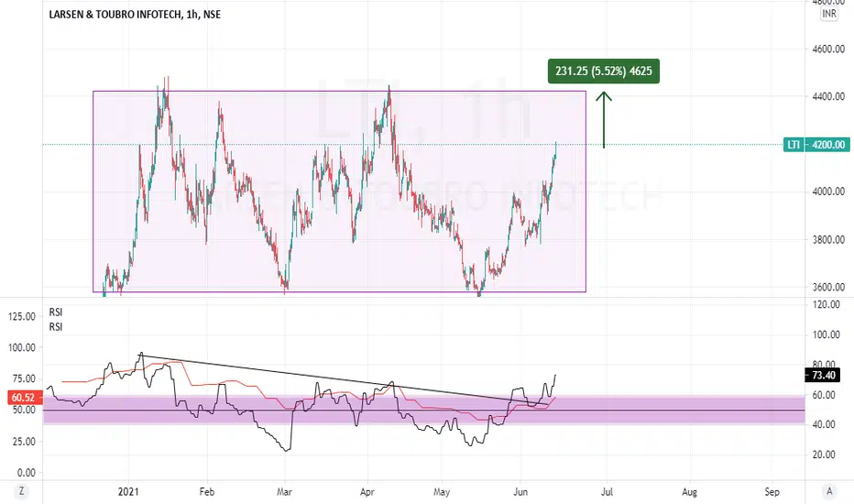Click the 0.00 RSI left-axis value
This screenshot has height=504, width=854.
point(27,473)
